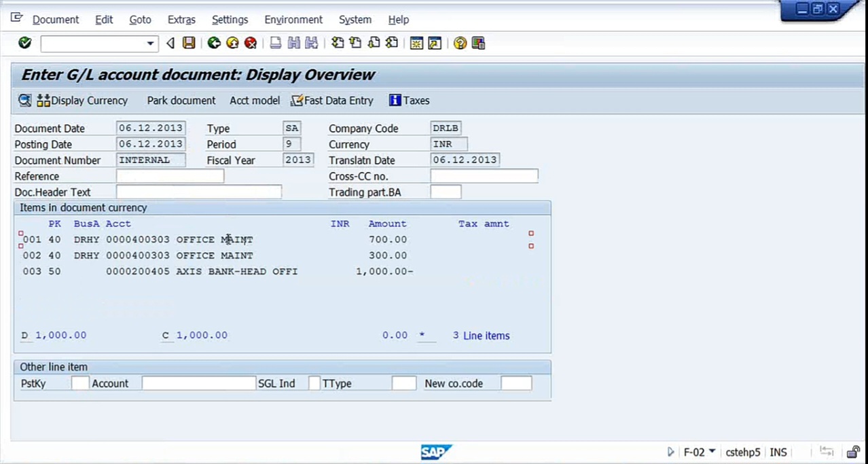
Task: Click the Find binoculars icon
Action: 293,43
